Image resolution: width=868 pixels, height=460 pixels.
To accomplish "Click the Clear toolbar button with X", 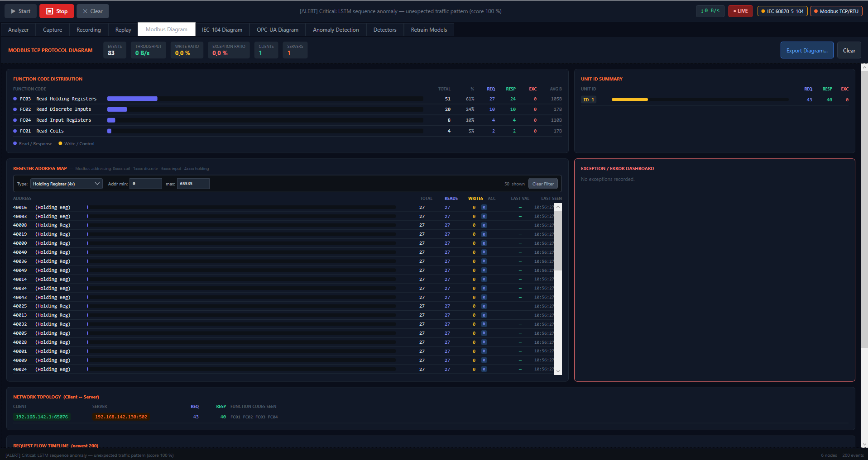I will click(92, 11).
